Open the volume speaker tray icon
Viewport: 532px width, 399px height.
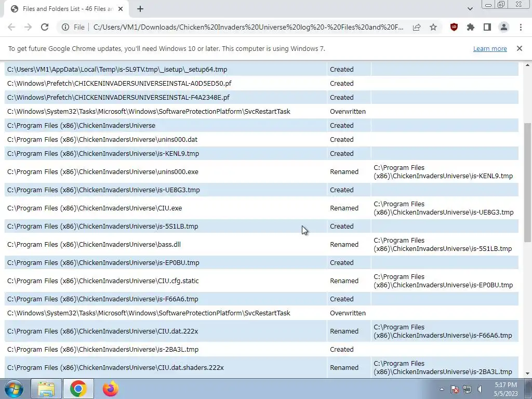[480, 390]
